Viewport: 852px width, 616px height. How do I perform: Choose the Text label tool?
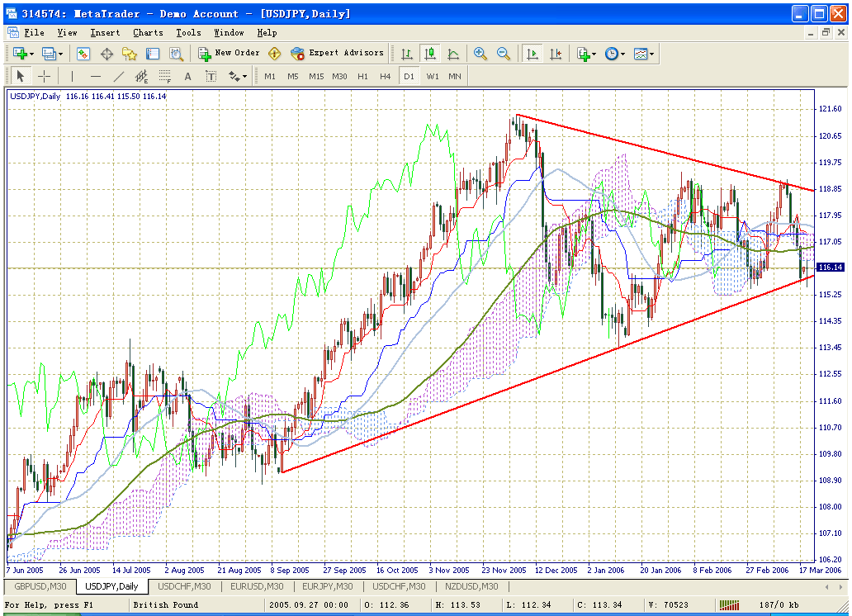(x=187, y=76)
